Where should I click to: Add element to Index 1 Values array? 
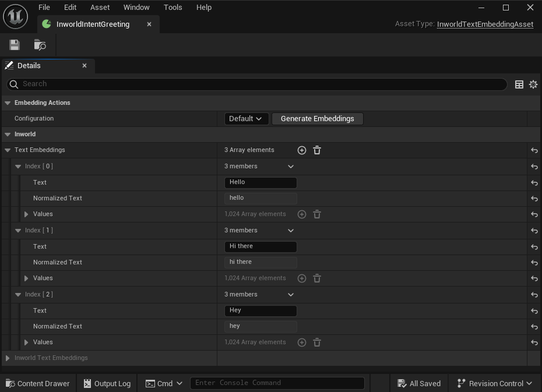click(x=302, y=278)
